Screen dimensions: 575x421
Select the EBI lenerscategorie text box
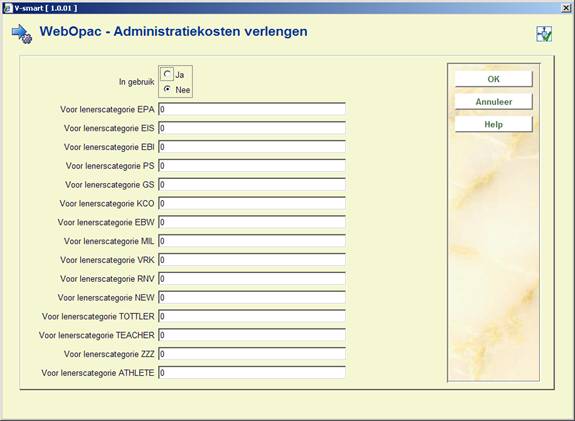[x=252, y=147]
